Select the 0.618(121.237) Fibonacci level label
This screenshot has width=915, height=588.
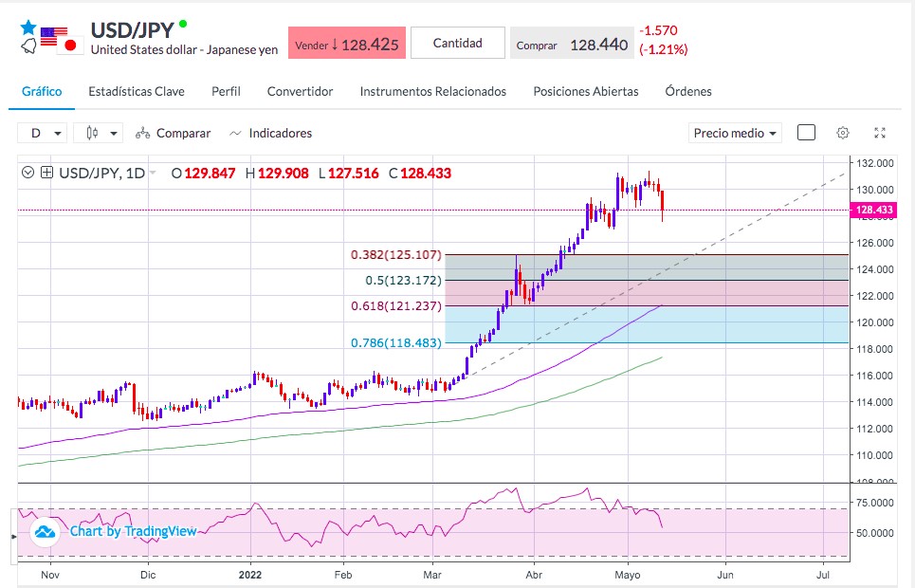point(396,306)
